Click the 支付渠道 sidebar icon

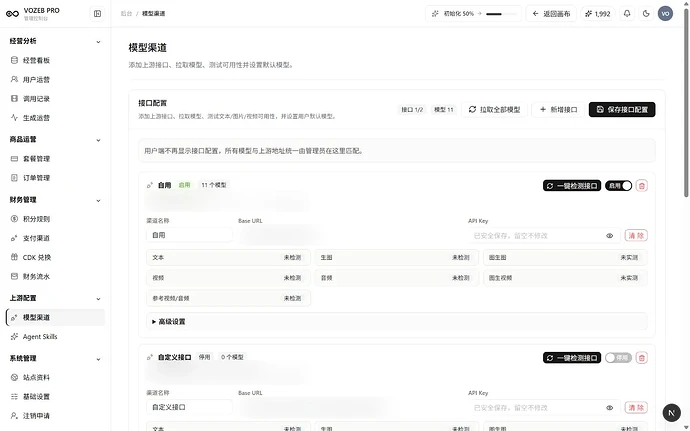click(14, 238)
